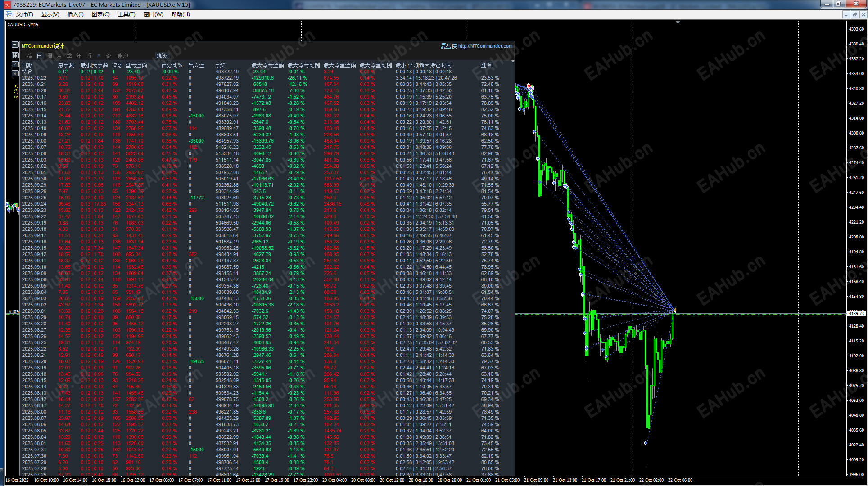The image size is (868, 486).
Task: Open the 复盘侠 MTCommander.com link
Action: (x=476, y=46)
